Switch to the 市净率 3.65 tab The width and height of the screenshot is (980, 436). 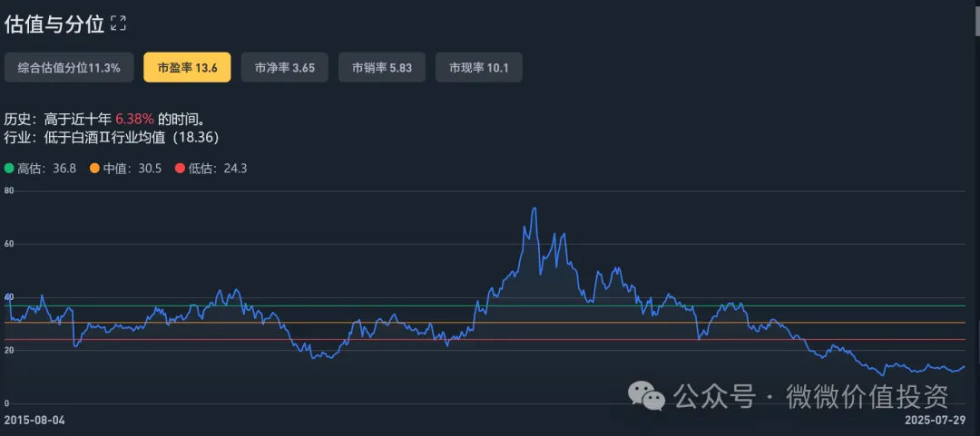pos(284,67)
